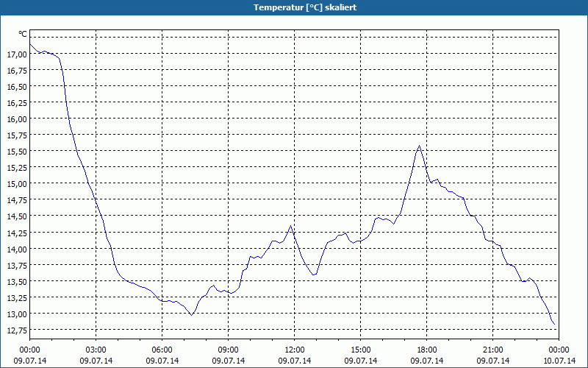Click the 13,75 y-axis value
The image size is (588, 368).
(x=17, y=265)
